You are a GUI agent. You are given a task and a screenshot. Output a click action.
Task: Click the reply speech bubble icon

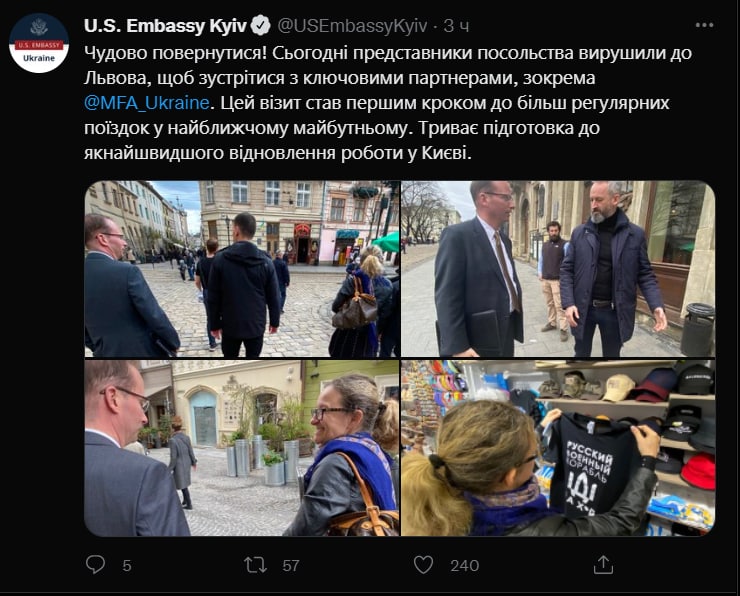[95, 564]
